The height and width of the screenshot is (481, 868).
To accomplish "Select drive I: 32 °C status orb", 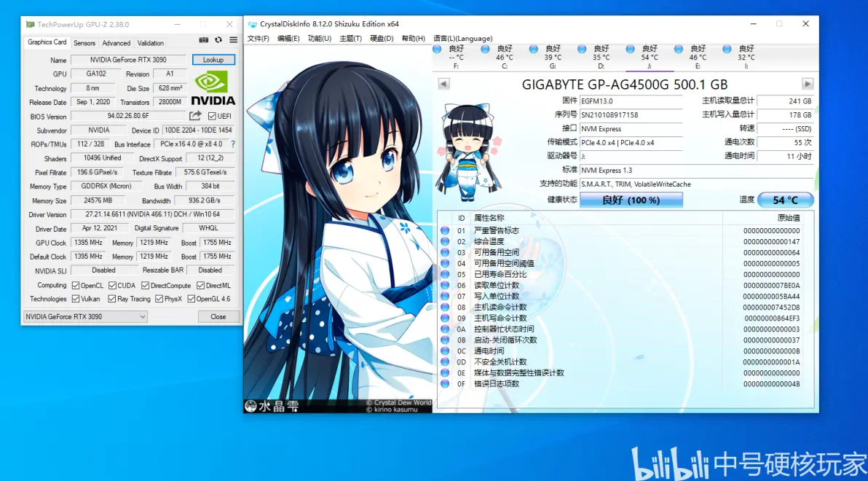I will [x=727, y=49].
